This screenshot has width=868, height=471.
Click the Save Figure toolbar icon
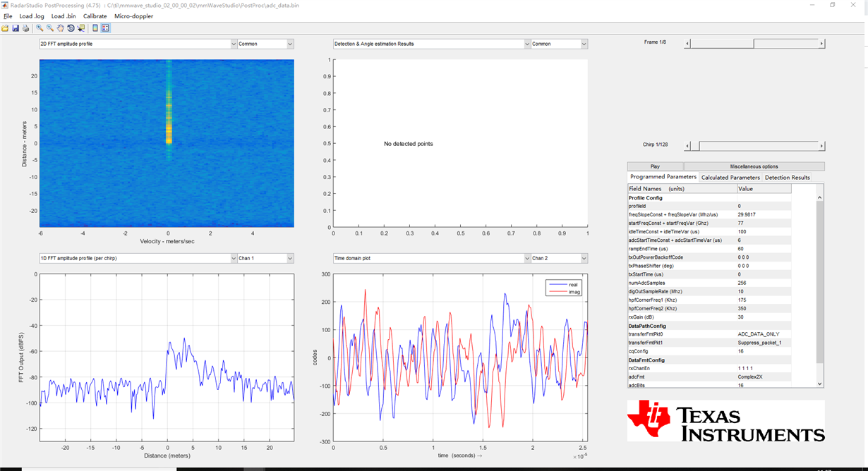coord(16,28)
